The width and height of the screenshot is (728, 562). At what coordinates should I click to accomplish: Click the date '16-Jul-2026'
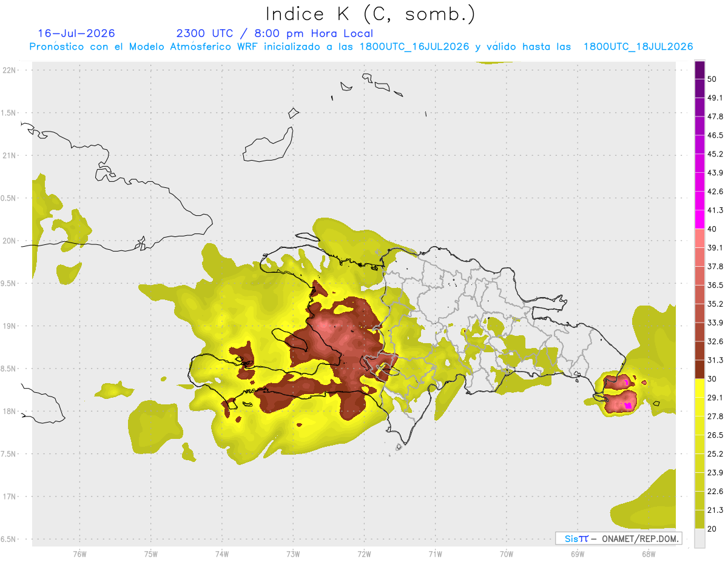coord(76,33)
